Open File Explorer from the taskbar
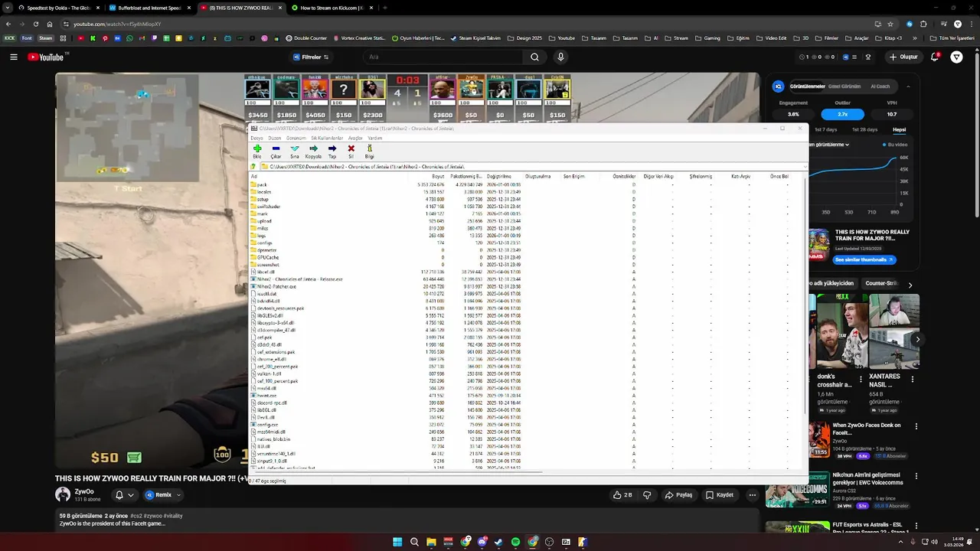Image resolution: width=980 pixels, height=551 pixels. 431,542
